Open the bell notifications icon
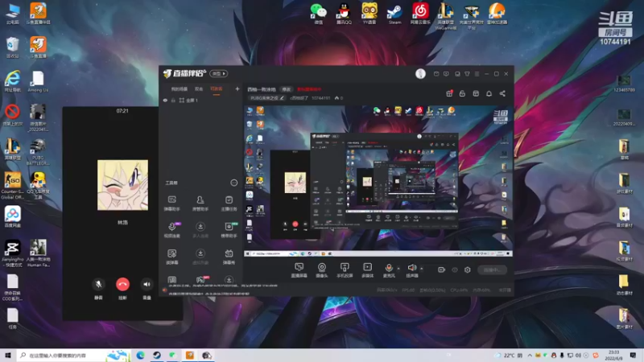 (489, 93)
